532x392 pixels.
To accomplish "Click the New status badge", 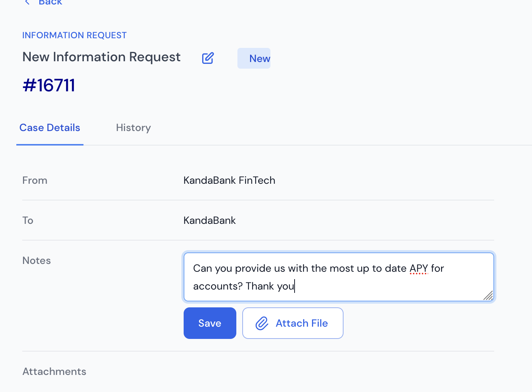I will [x=254, y=58].
